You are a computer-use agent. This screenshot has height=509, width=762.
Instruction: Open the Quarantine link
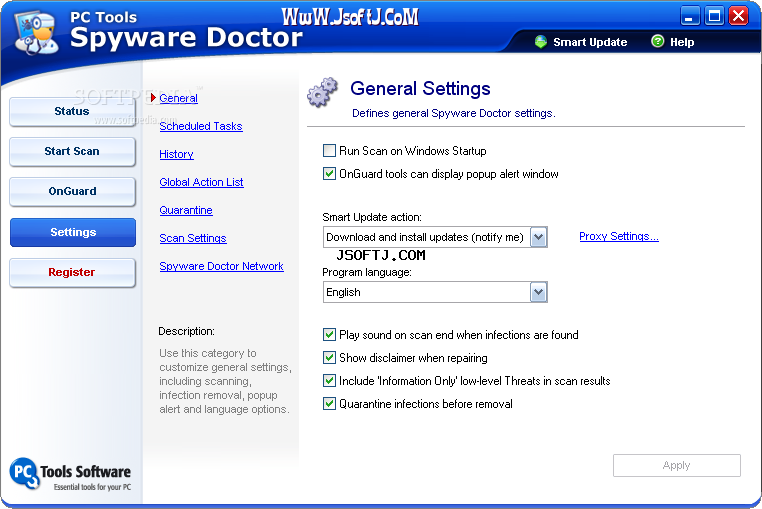186,211
